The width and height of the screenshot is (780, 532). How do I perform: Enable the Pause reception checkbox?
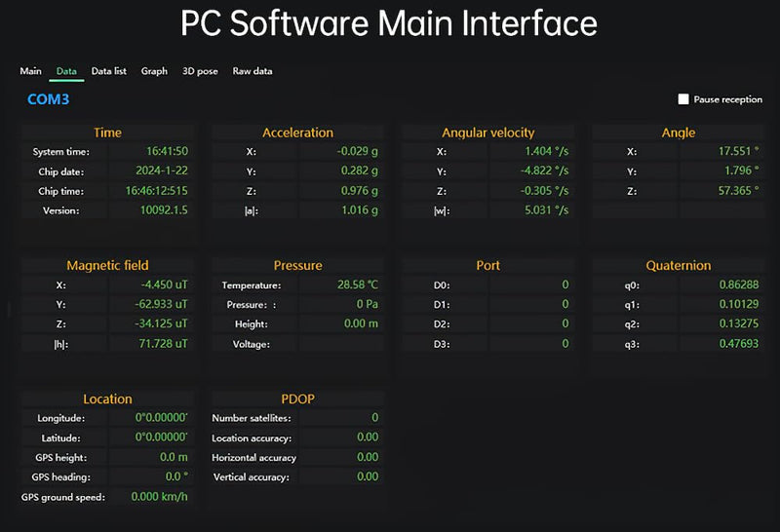click(683, 99)
